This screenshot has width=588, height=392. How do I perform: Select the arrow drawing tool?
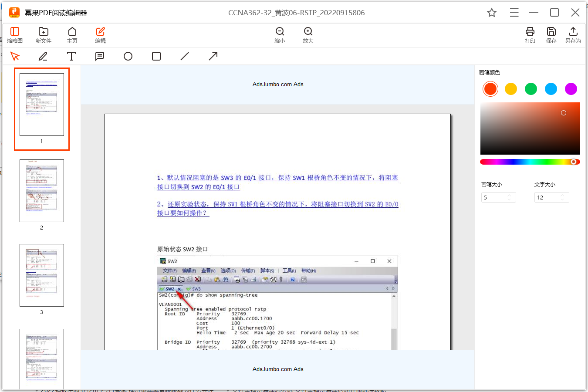coord(213,56)
